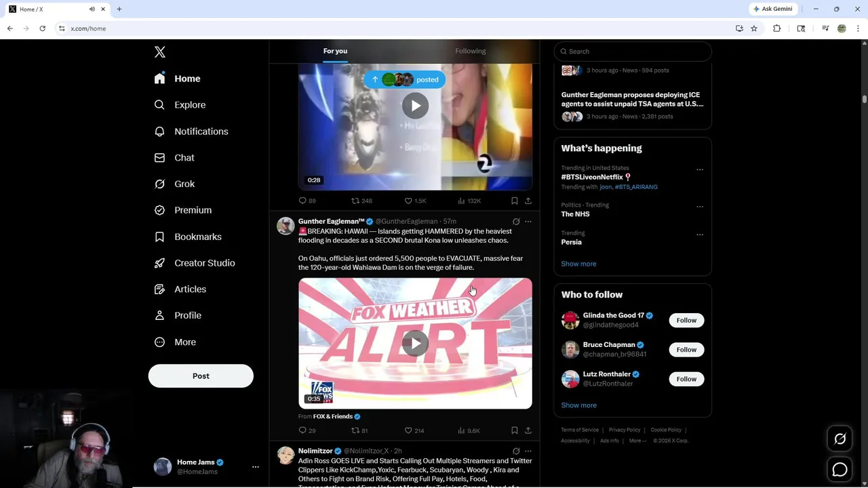Reply to the post with 29 replies
Screen dimensions: 868x488
pos(307,430)
